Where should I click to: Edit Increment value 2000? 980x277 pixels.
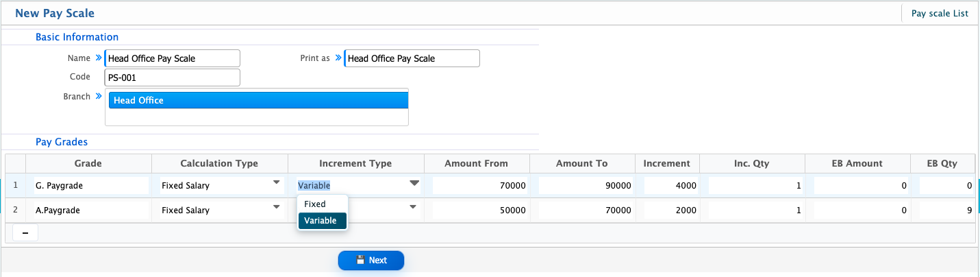(x=671, y=210)
